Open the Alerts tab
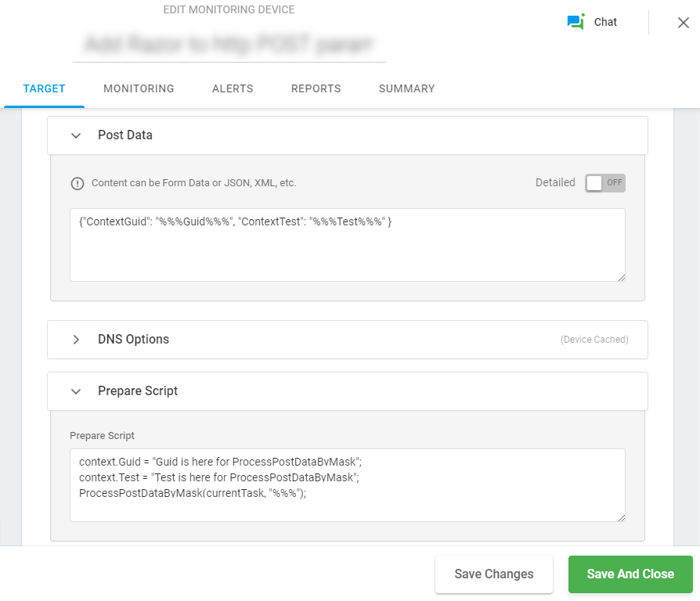The image size is (700, 601). [x=233, y=88]
